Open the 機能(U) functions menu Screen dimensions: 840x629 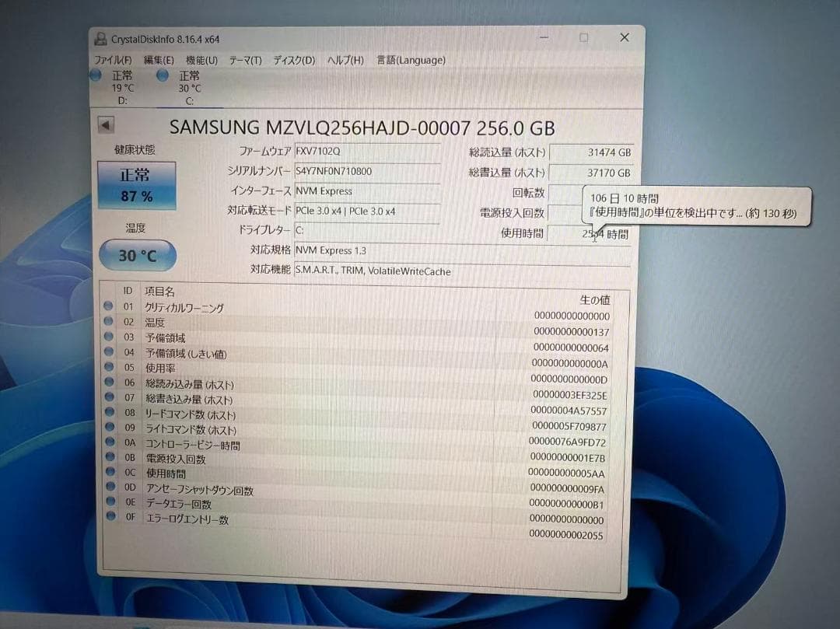(198, 60)
